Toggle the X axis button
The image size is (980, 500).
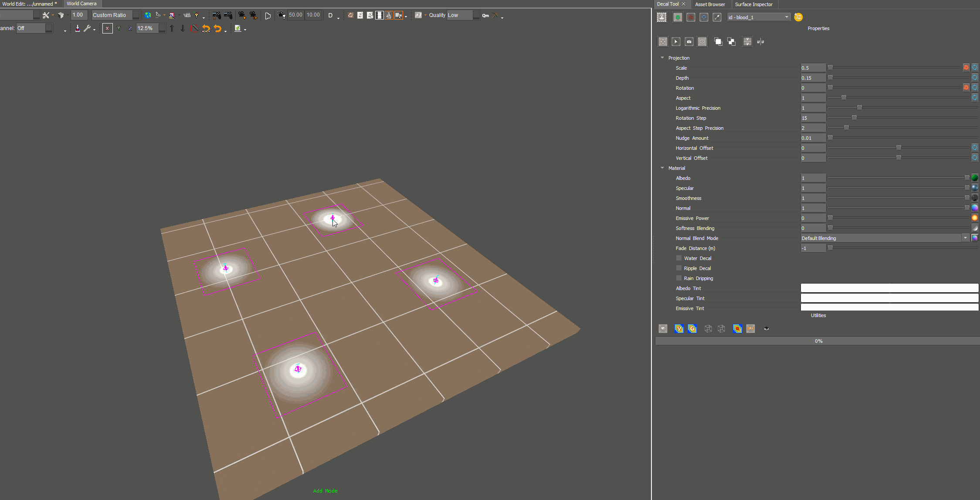[x=107, y=28]
